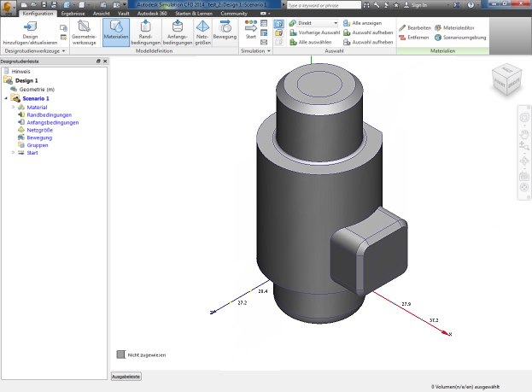Select the Anfangsbedingungen ribbon tool

click(178, 32)
